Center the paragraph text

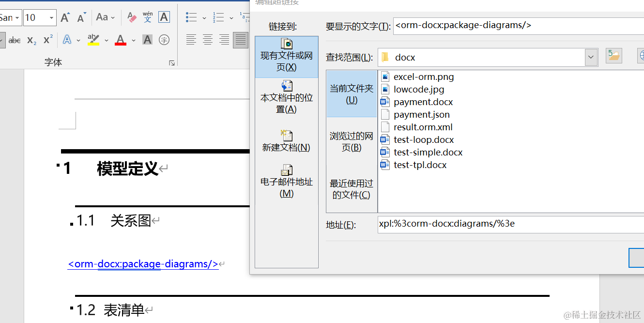208,40
